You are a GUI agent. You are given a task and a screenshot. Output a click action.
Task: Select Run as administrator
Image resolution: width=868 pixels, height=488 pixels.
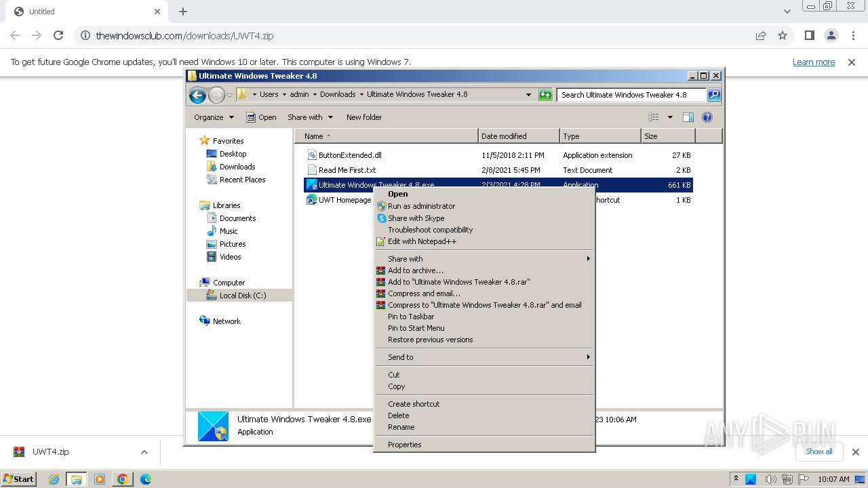tap(485, 206)
